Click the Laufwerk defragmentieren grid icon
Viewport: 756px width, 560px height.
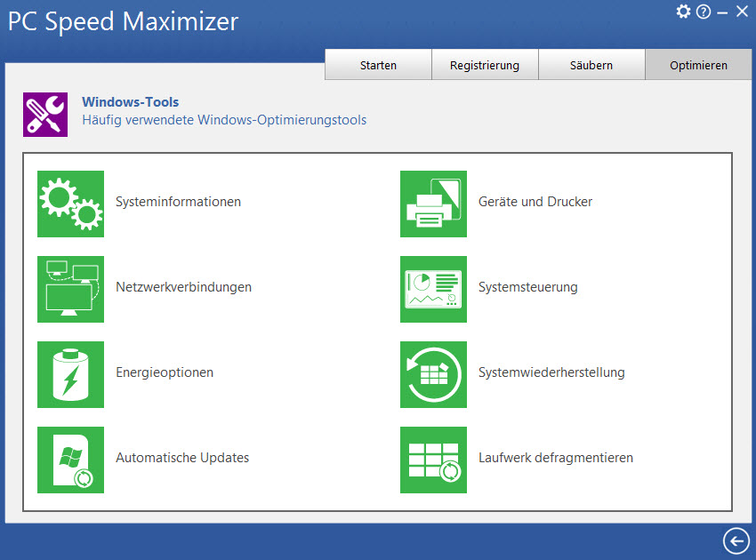[433, 460]
